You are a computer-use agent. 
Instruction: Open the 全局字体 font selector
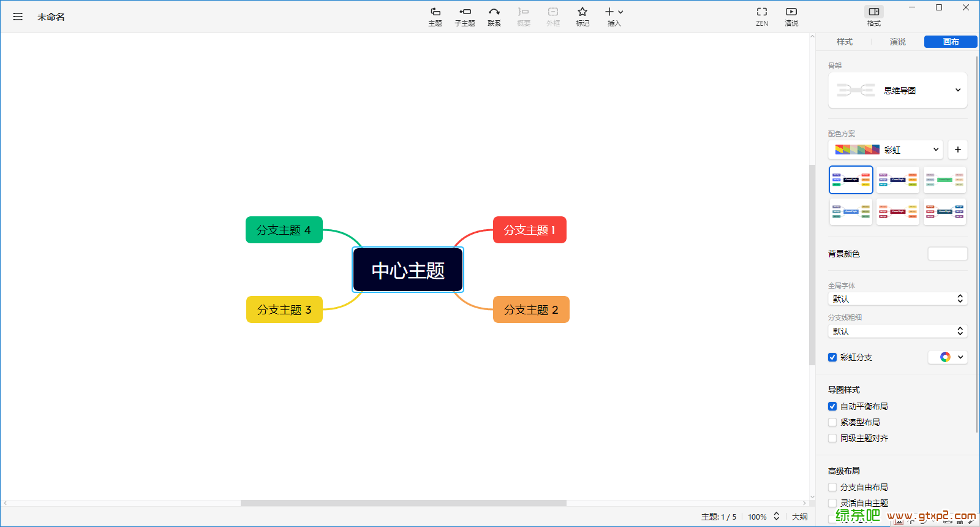(898, 299)
